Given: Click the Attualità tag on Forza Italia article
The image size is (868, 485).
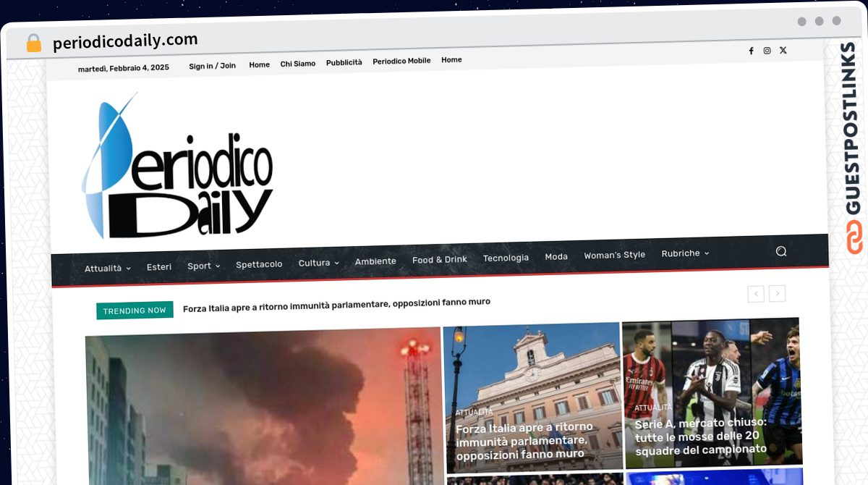Looking at the screenshot, I should 474,412.
